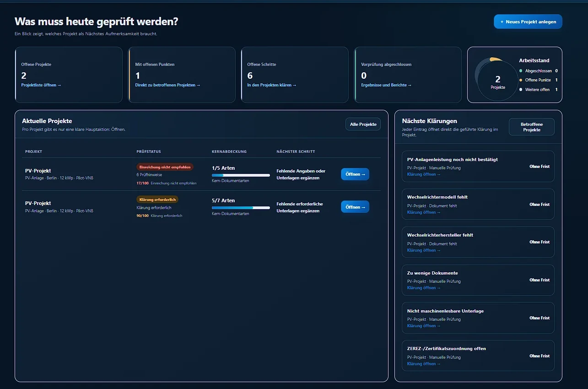Select the Offene Schritte card title
588x389 pixels.
(262, 65)
